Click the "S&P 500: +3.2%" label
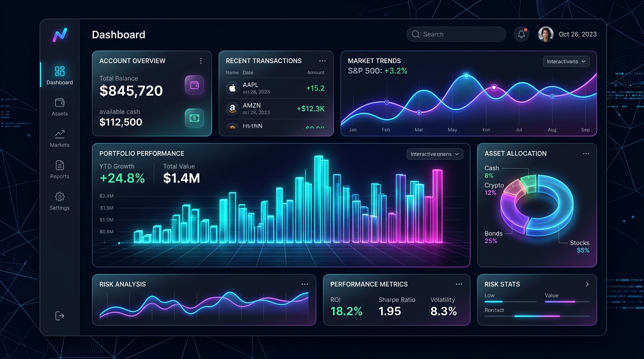Viewport: 644px width, 359px height. [378, 71]
